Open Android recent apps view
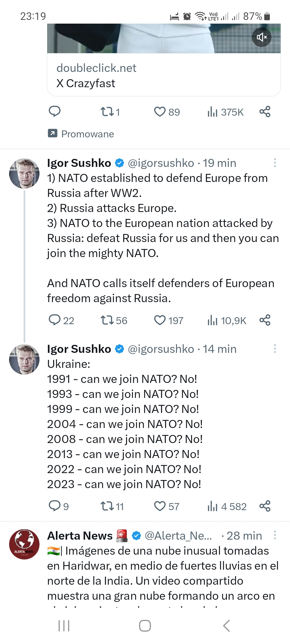 tap(64, 626)
